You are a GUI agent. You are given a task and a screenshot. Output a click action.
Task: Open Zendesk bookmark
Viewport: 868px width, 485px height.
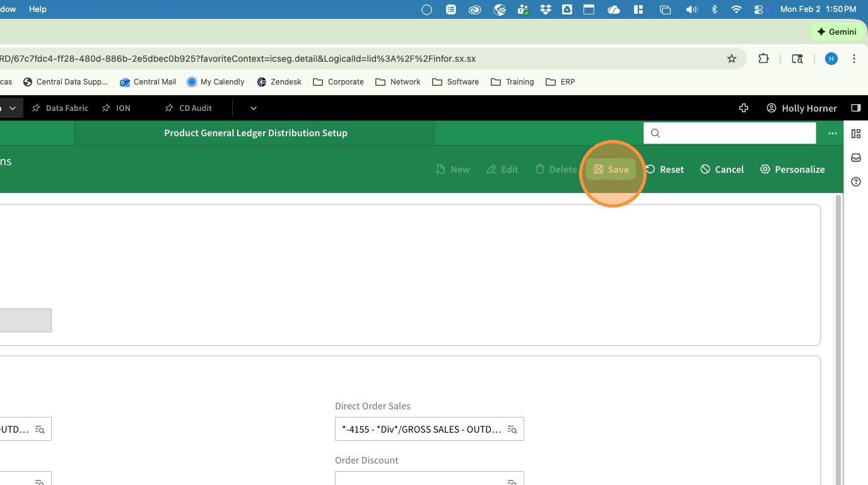tap(279, 82)
